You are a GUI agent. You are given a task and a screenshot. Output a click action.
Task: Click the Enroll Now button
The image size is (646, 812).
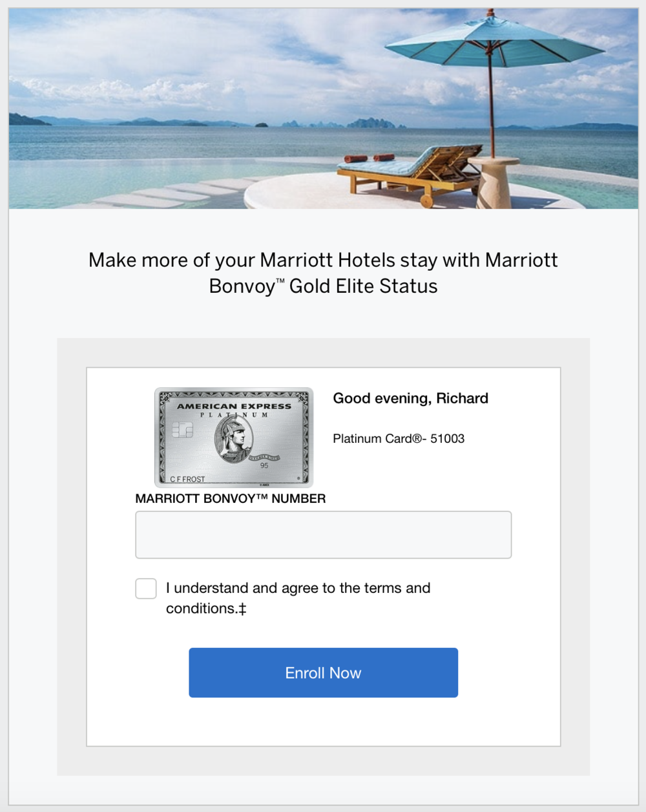(x=323, y=672)
